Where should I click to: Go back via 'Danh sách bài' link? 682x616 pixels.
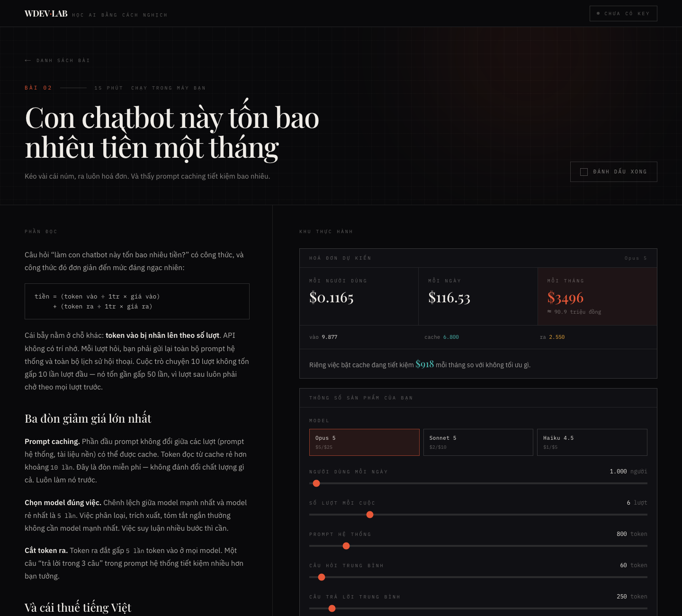(x=57, y=61)
